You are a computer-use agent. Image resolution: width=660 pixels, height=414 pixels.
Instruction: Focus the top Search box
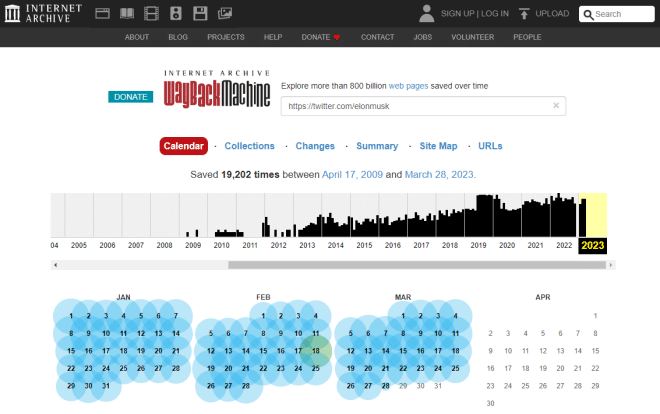(617, 14)
